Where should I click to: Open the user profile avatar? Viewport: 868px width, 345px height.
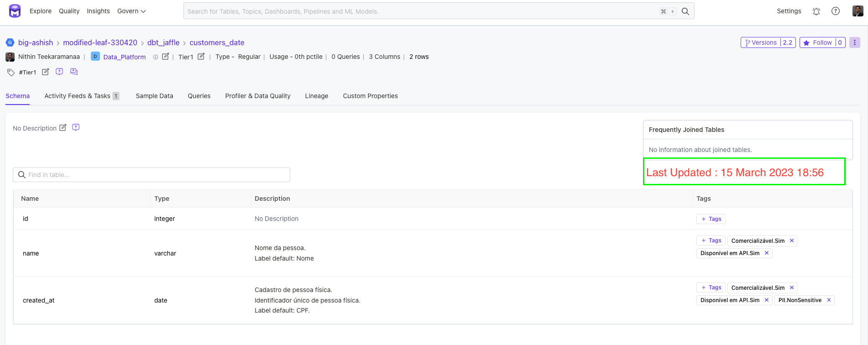coord(858,11)
